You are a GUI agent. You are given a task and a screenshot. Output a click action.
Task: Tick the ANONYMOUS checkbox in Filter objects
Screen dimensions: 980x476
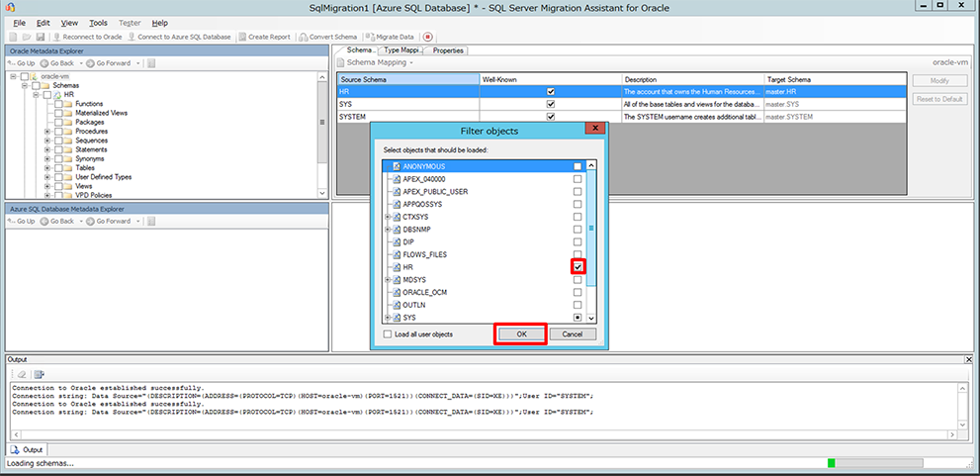pos(578,166)
